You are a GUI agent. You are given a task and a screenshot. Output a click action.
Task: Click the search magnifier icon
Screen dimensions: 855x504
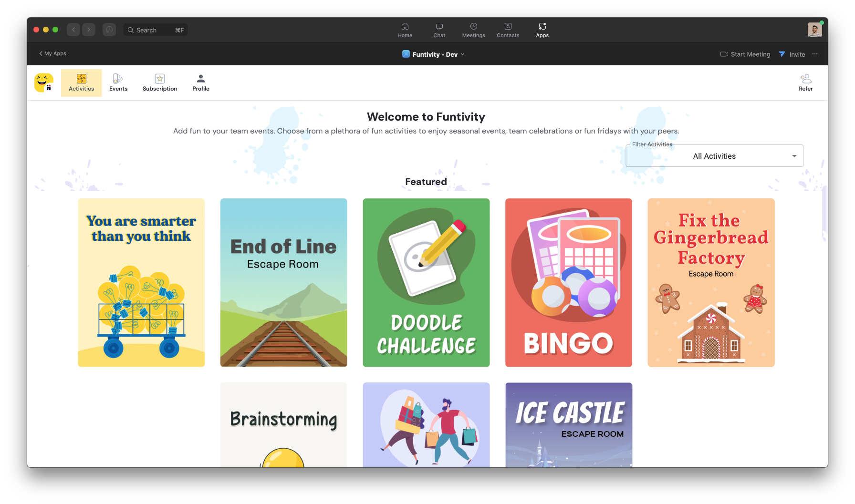(x=130, y=30)
